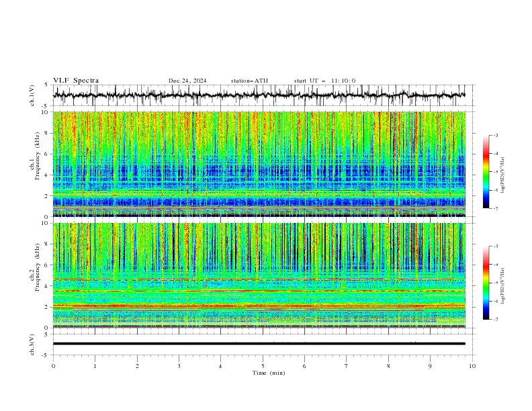Click the VLF Spectra title text
The image size is (532, 411).
click(x=76, y=81)
